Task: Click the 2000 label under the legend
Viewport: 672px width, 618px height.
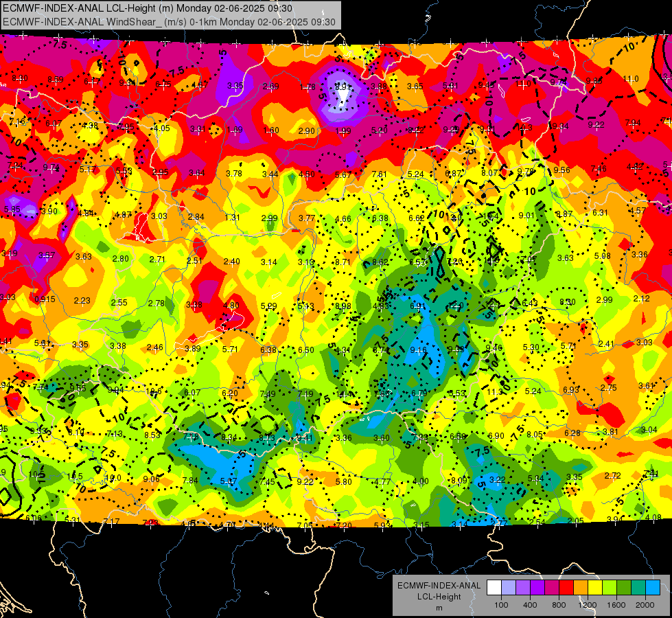Action: [645, 605]
